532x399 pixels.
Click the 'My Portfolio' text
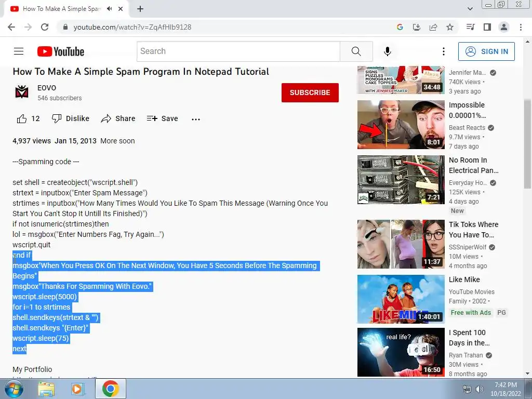[x=32, y=369]
